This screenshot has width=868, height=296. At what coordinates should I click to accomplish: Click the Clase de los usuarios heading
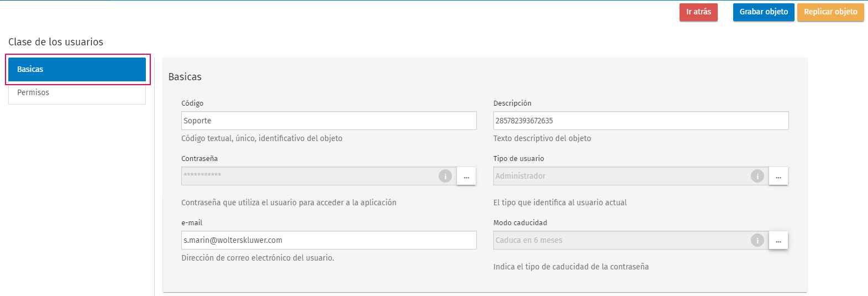pos(56,42)
